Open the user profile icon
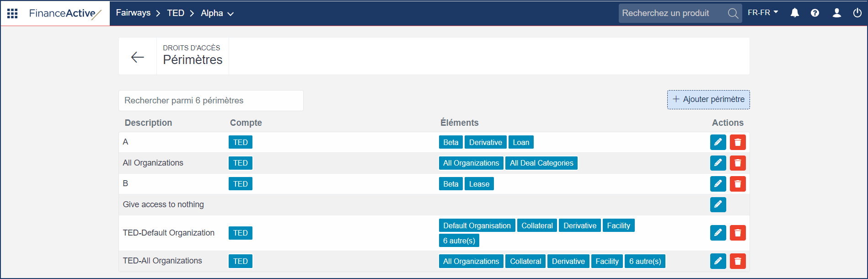This screenshot has width=868, height=279. (x=836, y=13)
